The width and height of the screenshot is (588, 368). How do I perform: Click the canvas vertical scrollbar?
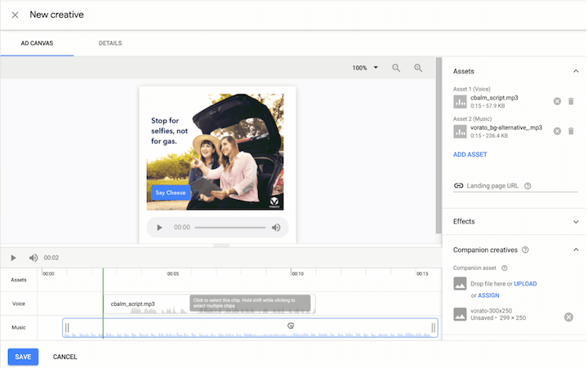point(439,145)
